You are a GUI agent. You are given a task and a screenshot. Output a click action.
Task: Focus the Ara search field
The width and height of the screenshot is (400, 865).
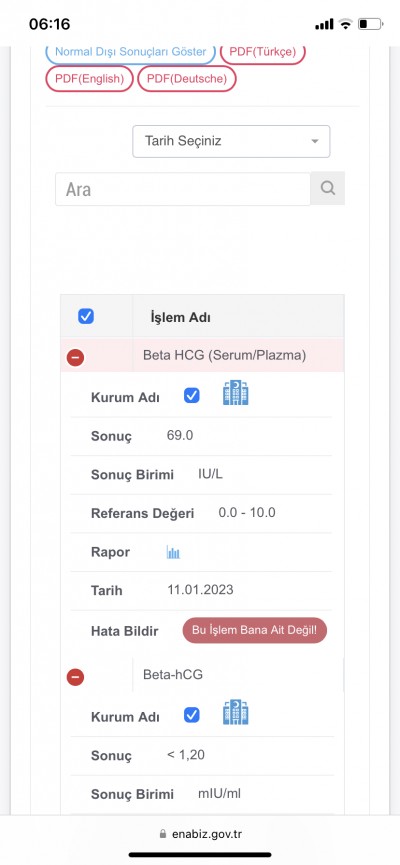click(x=183, y=189)
